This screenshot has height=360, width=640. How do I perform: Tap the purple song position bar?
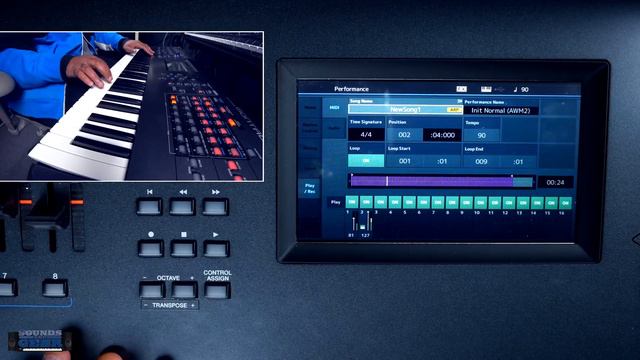pyautogui.click(x=432, y=181)
